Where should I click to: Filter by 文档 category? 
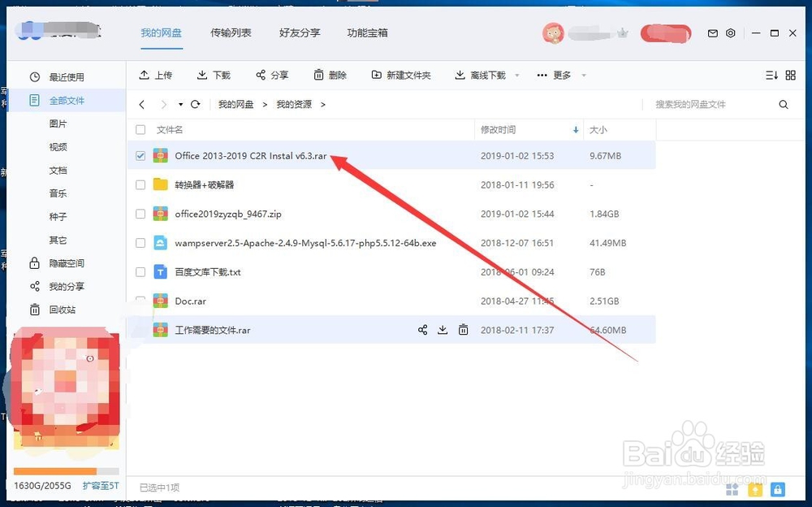(58, 171)
